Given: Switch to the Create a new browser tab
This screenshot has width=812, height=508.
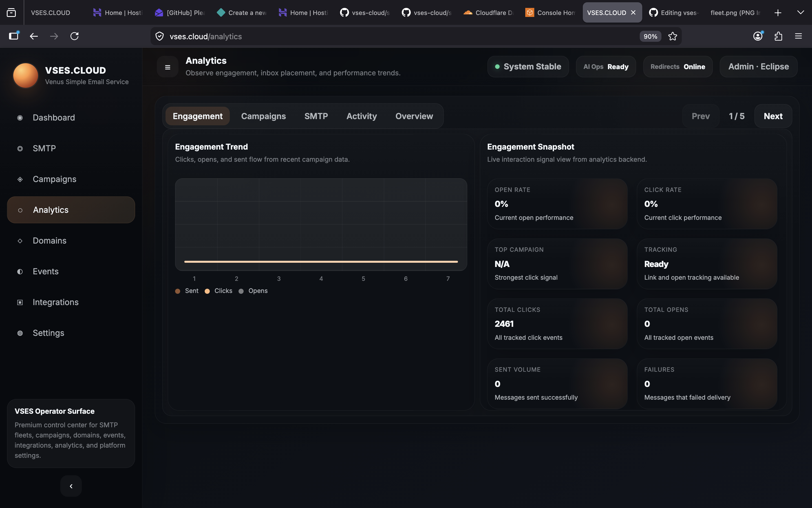Looking at the screenshot, I should click(241, 13).
